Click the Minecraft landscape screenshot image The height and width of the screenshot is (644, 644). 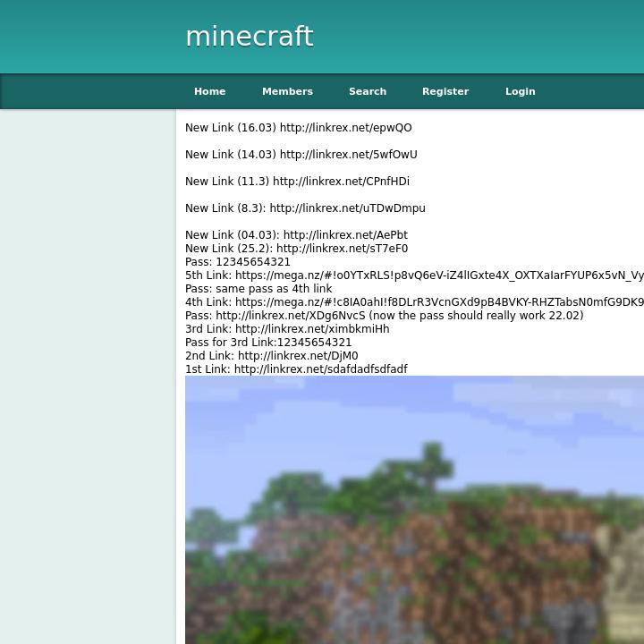coord(414,510)
